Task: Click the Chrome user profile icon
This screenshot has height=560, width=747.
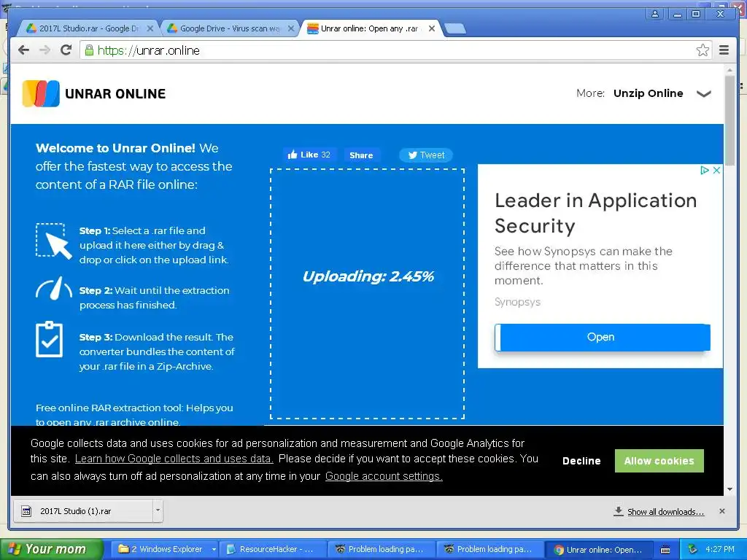Action: coord(655,14)
